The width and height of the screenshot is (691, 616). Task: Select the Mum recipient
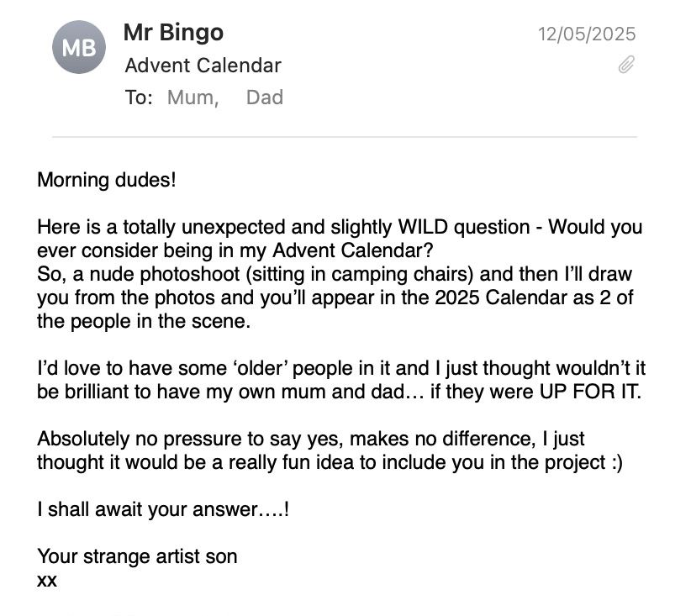coord(193,97)
